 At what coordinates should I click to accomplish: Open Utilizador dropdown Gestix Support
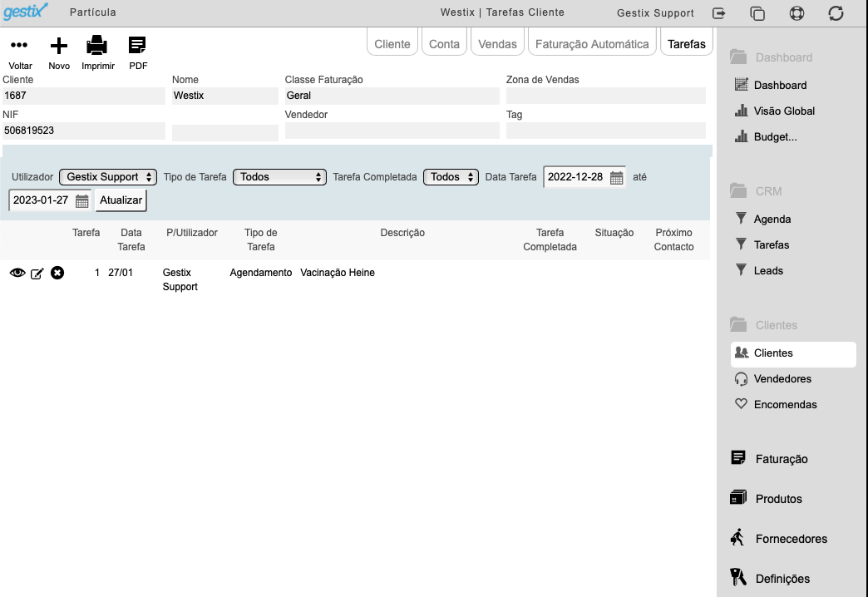click(108, 177)
